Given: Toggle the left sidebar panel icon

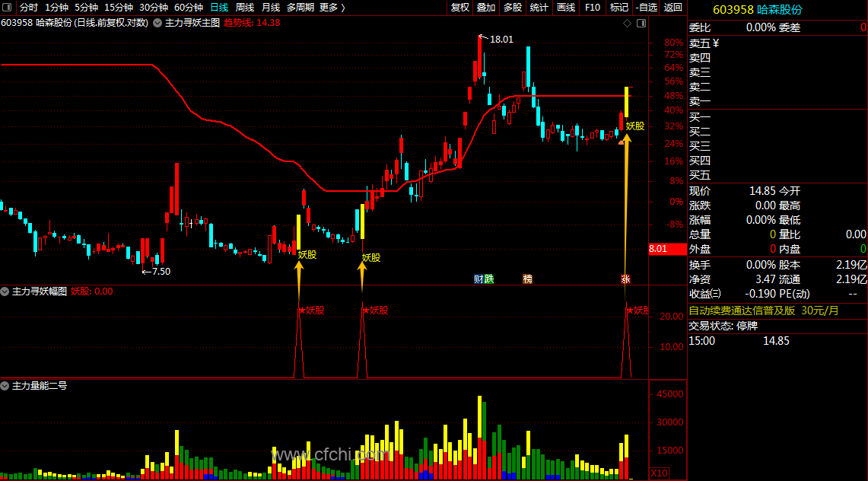Looking at the screenshot, I should pyautogui.click(x=7, y=7).
